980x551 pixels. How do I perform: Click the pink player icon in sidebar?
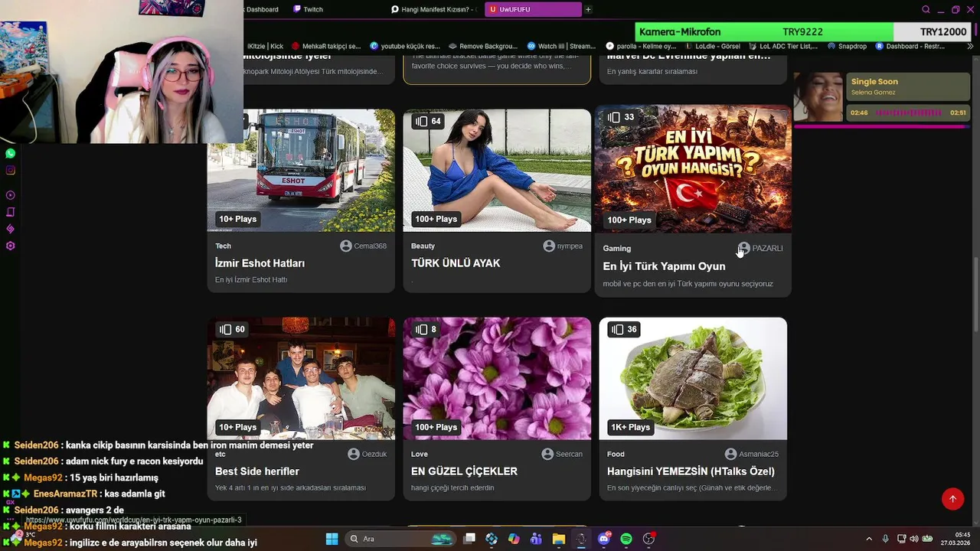tap(10, 195)
